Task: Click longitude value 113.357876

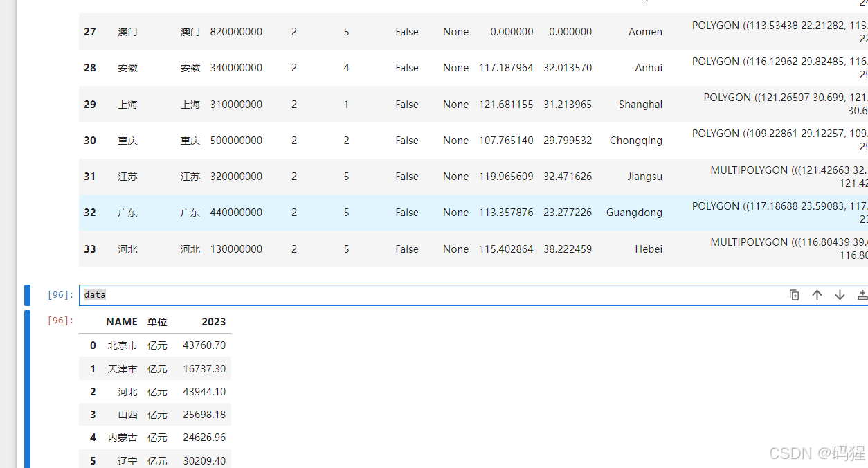Action: (x=506, y=213)
